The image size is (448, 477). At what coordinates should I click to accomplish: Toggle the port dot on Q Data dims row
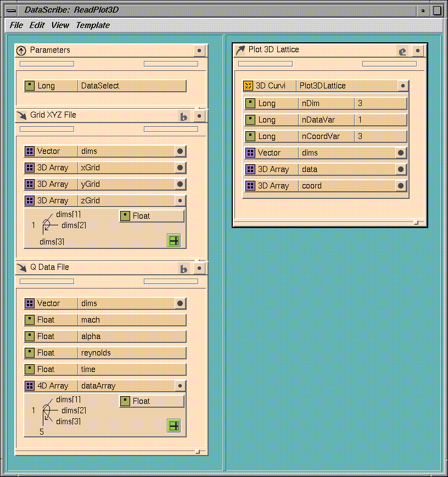pos(180,303)
